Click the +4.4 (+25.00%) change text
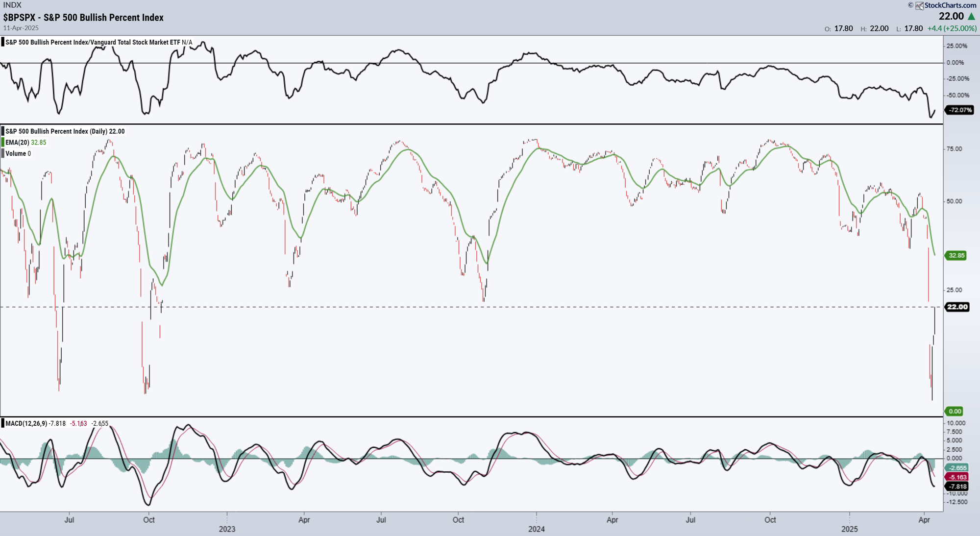Screen dimensions: 980x536 pos(952,28)
